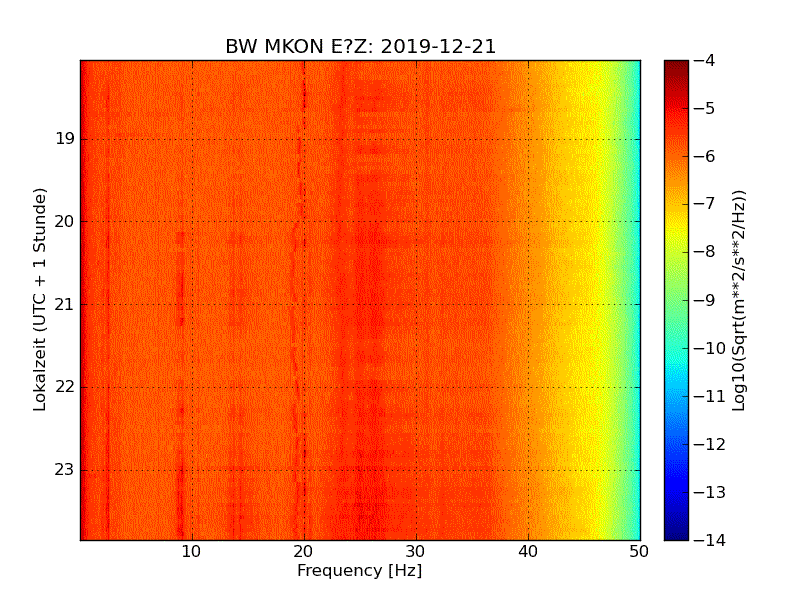Viewport: 800px width, 600px height.
Task: Click the spectrogram at 30 Hz and hour 21
Action: click(416, 305)
